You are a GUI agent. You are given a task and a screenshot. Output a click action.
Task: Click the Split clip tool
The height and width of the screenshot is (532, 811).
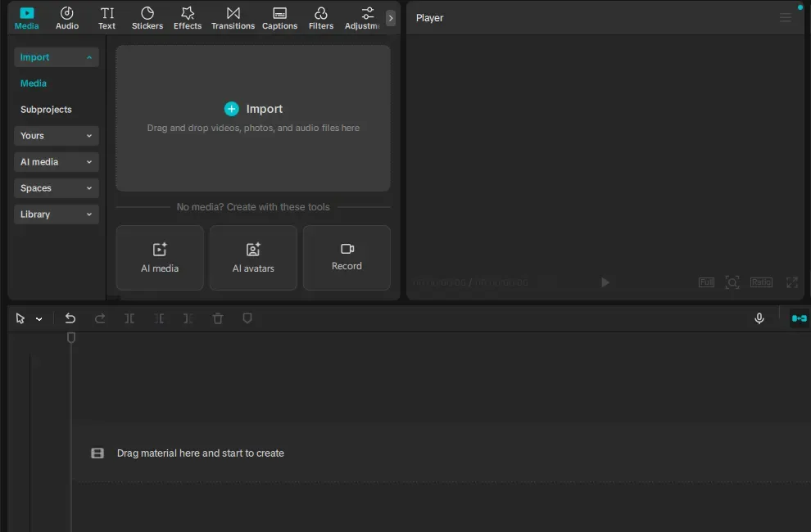(129, 318)
